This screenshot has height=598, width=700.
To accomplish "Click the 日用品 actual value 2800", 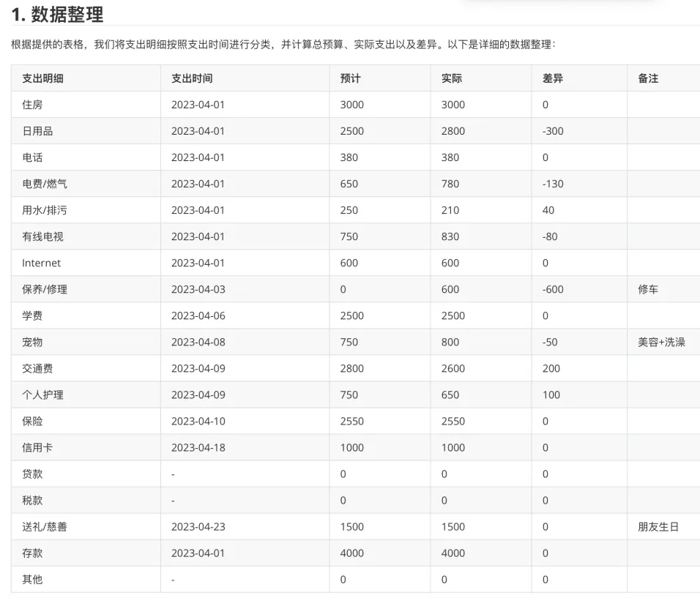I will pyautogui.click(x=453, y=131).
